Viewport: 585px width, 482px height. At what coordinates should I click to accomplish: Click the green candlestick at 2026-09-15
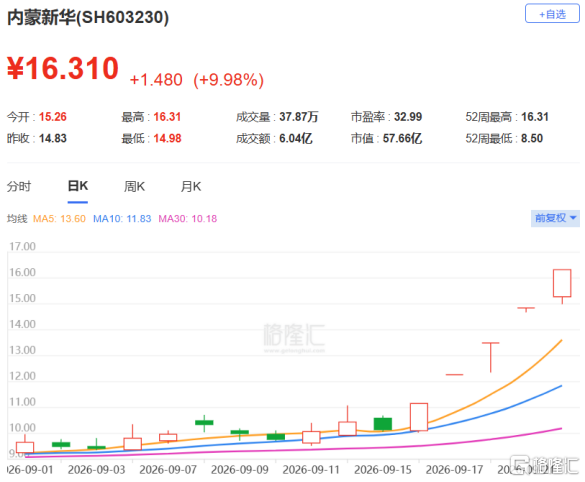[383, 424]
